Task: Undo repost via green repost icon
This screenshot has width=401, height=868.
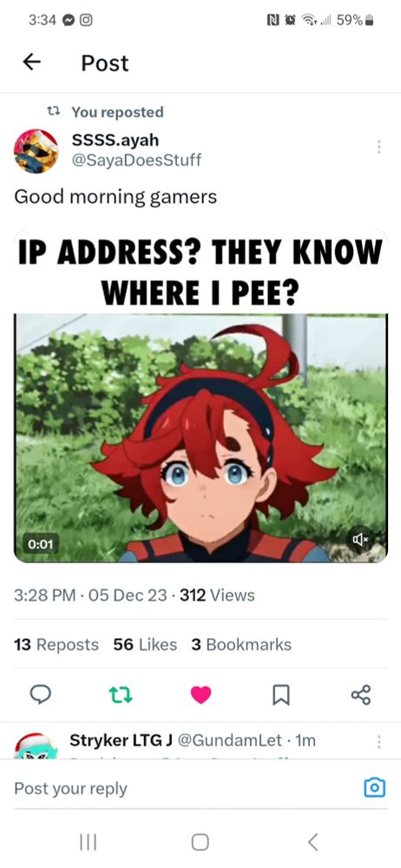Action: (120, 694)
